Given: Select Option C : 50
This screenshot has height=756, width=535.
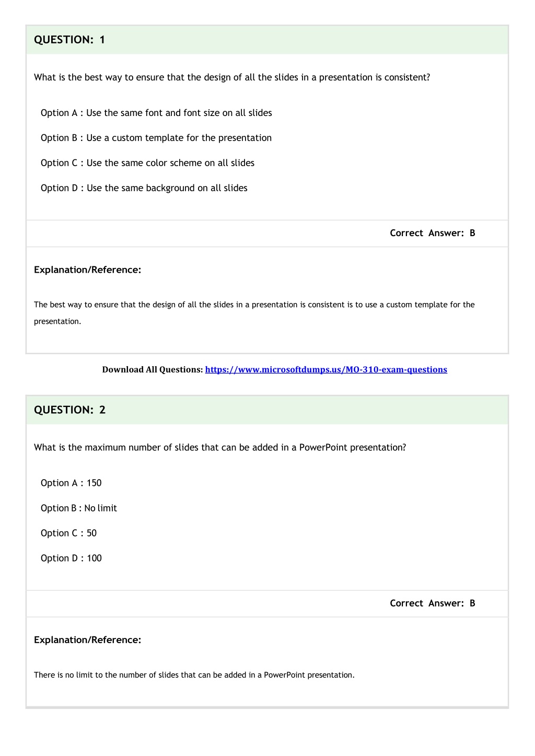Looking at the screenshot, I should coord(68,533).
